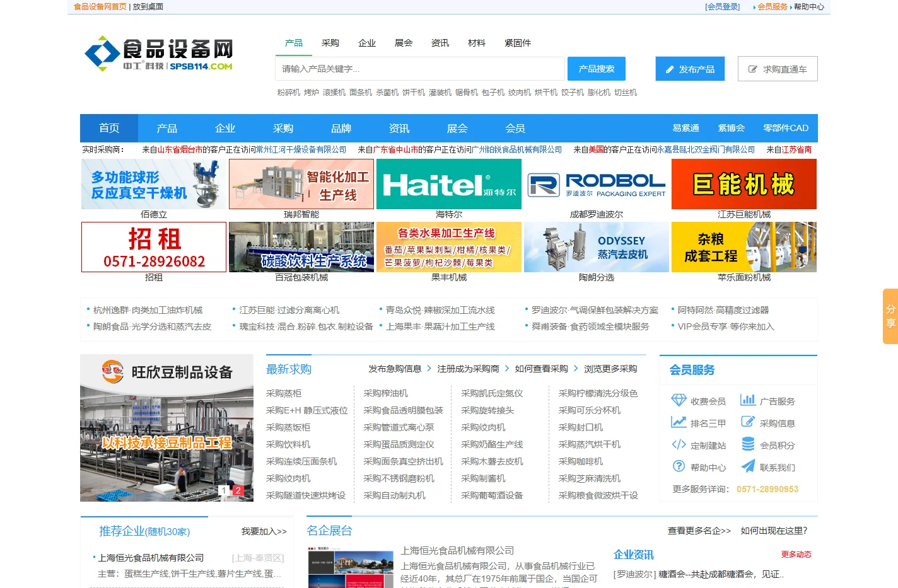898x588 pixels.
Task: Open the 招租 0571-28926082 ad
Action: click(x=154, y=247)
